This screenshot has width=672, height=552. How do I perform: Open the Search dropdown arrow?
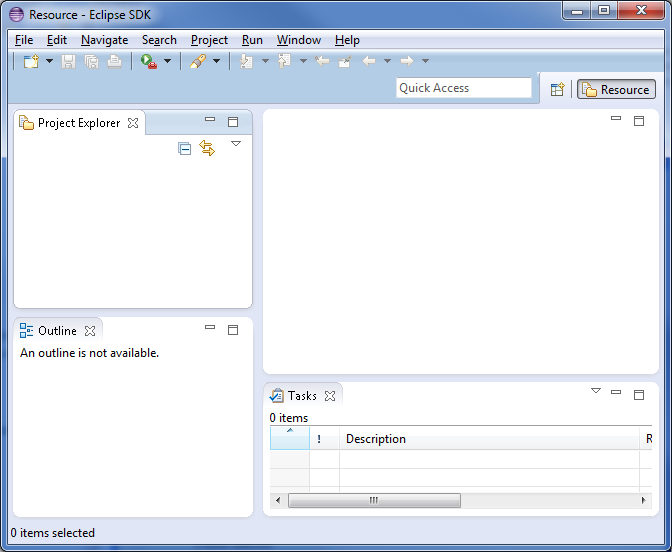[216, 61]
